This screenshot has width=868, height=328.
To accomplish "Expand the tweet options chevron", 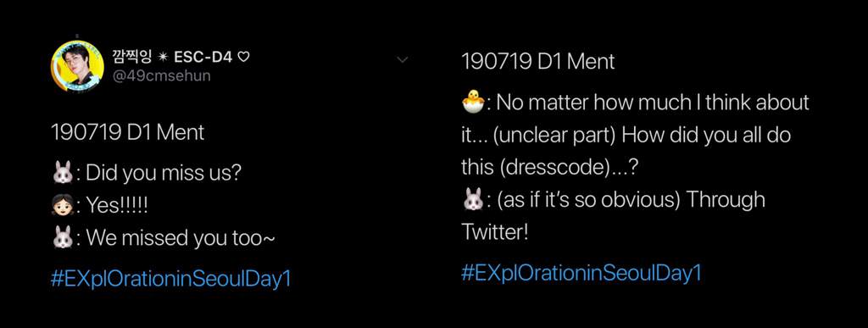I will (403, 59).
